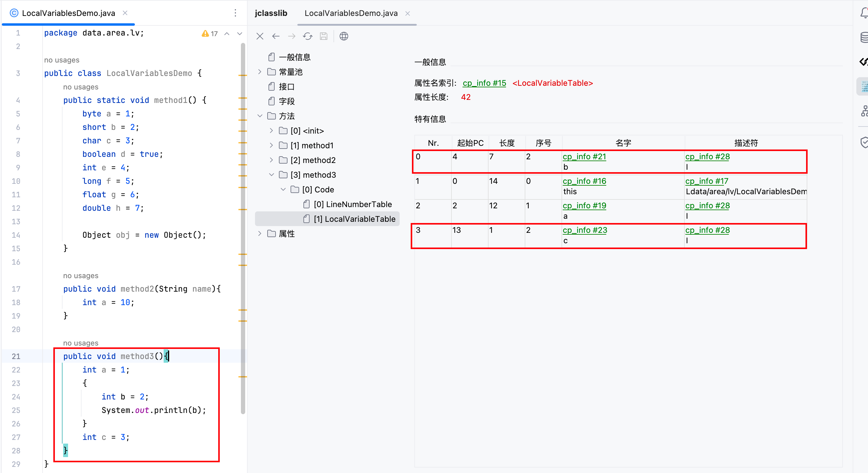Click the 描述符 column header

(x=746, y=143)
